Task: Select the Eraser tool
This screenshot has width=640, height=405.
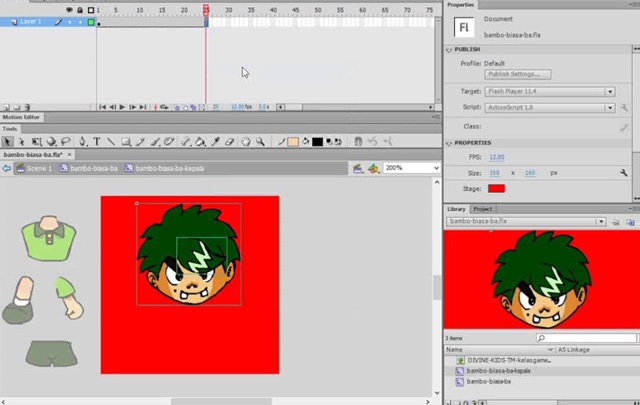Action: tap(229, 142)
